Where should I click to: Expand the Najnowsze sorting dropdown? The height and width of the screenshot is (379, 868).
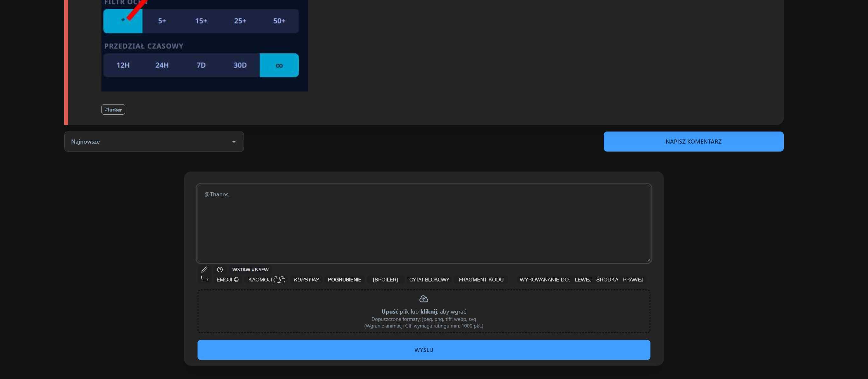click(154, 142)
